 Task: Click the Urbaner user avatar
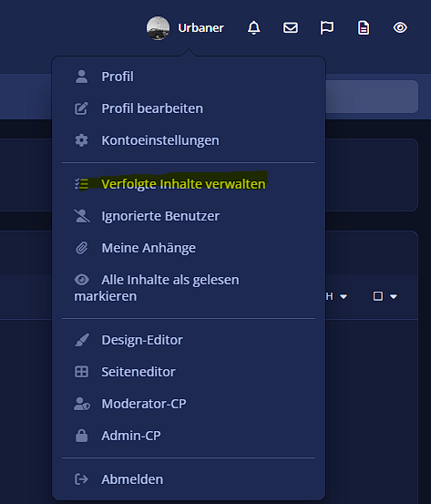(158, 28)
